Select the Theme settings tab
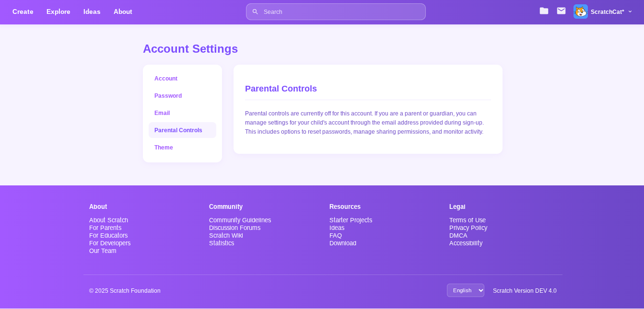 pyautogui.click(x=164, y=148)
